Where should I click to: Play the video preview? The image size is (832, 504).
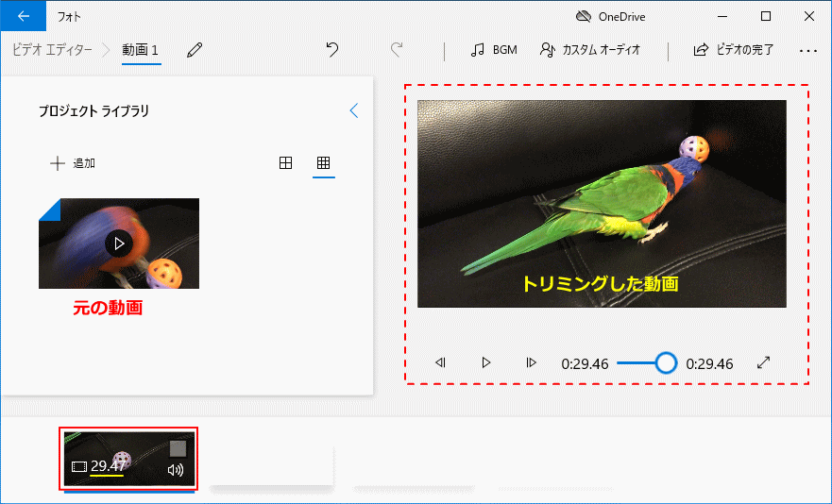click(485, 362)
